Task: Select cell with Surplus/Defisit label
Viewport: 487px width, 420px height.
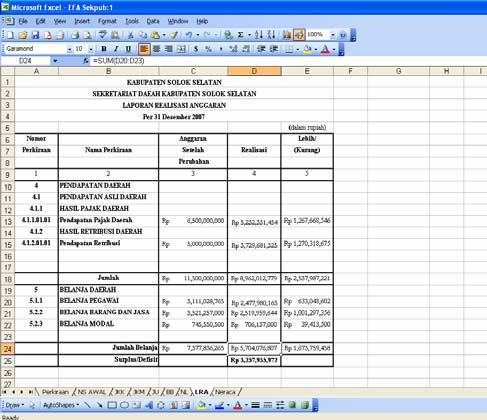Action: [x=108, y=360]
